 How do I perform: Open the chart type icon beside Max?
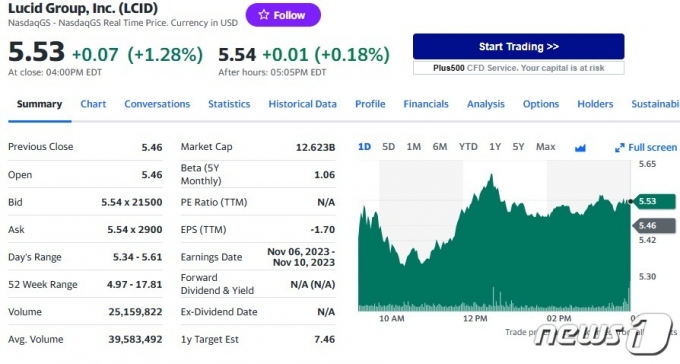tap(580, 148)
